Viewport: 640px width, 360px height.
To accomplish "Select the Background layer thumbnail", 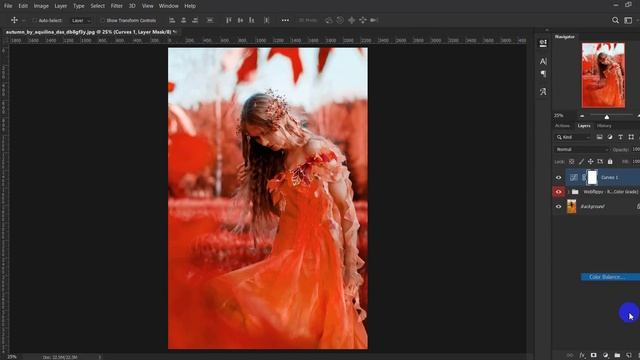I will (571, 207).
